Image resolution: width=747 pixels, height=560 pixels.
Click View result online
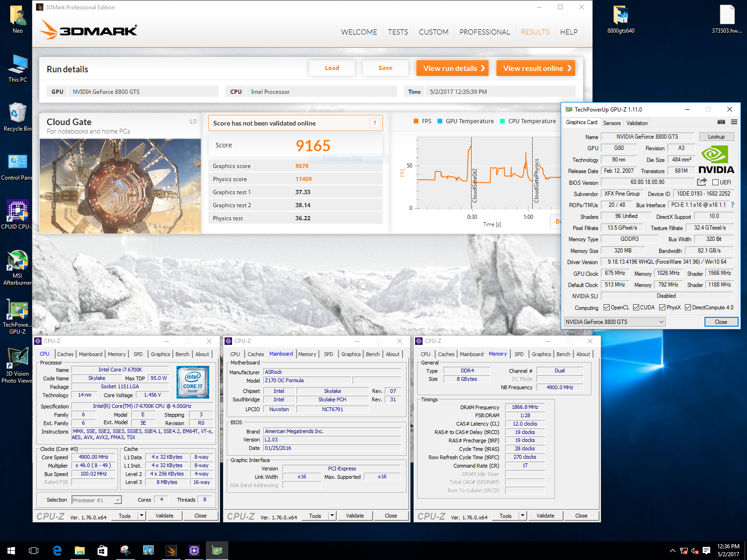(536, 68)
